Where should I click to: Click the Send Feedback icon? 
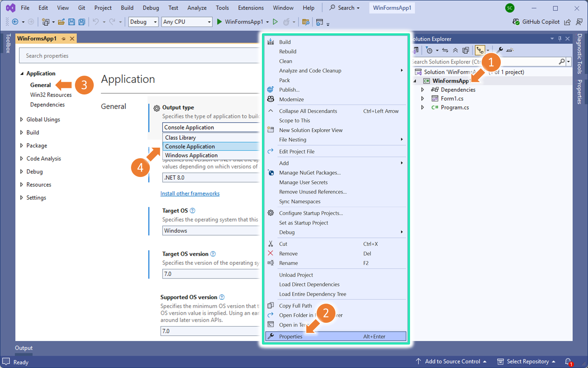(579, 22)
